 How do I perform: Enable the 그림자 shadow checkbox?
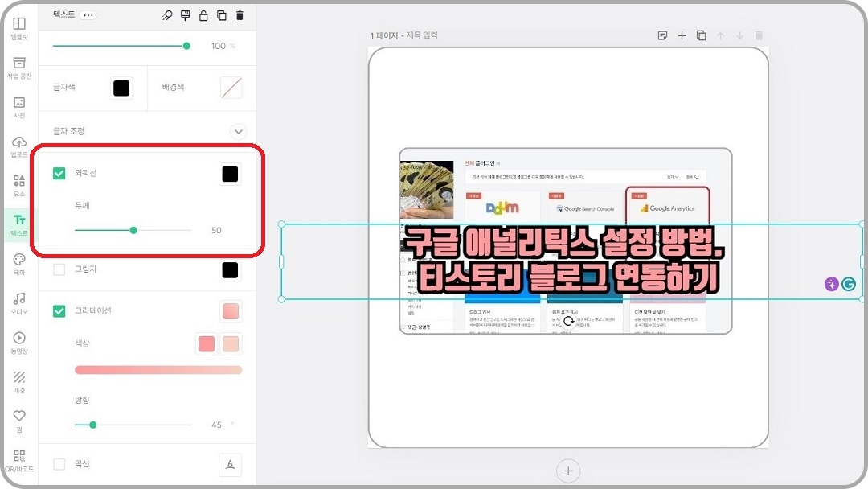point(57,269)
